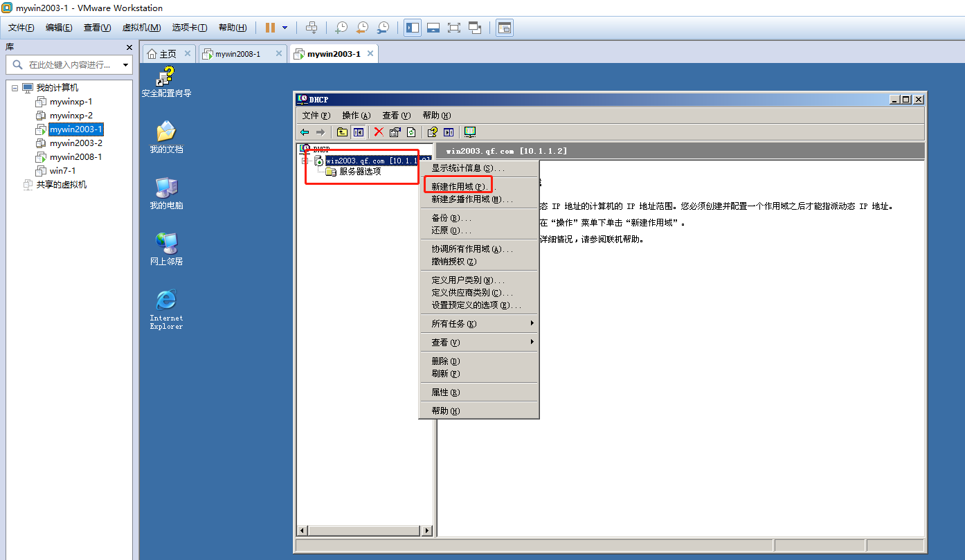Image resolution: width=965 pixels, height=560 pixels.
Task: Choose 属性 from the context menu
Action: tap(478, 392)
